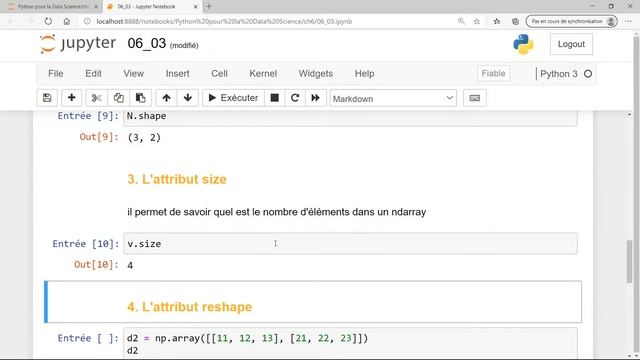This screenshot has width=640, height=360.
Task: Click the Fiable trusted notebook button
Action: pyautogui.click(x=493, y=73)
